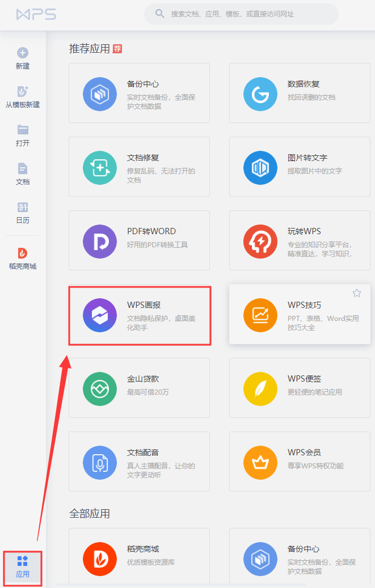
Task: Click the 好用的PDF转换工具 description
Action: tap(157, 245)
